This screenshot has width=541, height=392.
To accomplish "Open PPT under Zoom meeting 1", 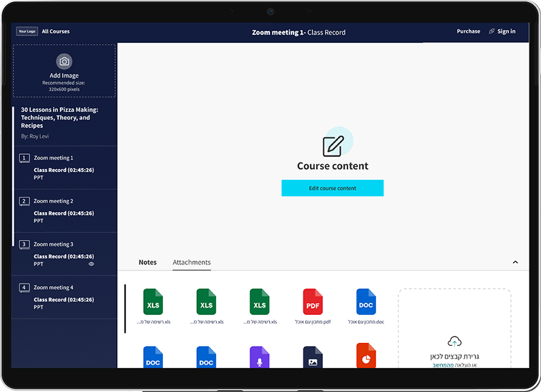I will coord(38,178).
